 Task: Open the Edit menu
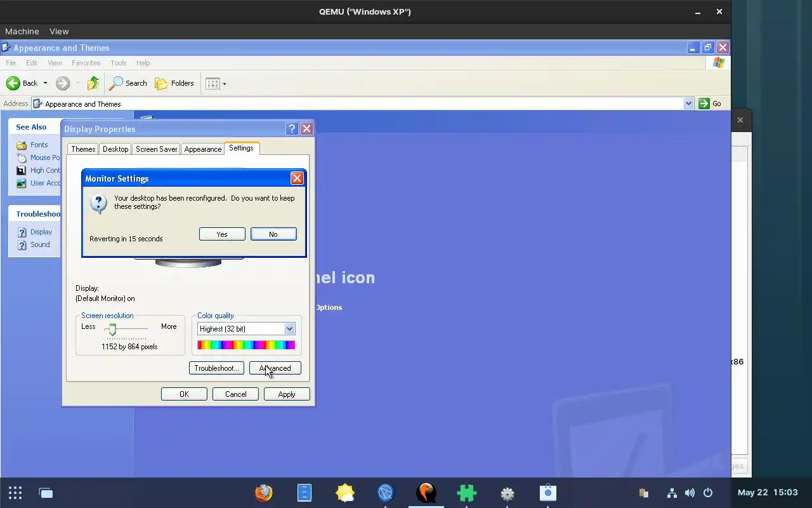pyautogui.click(x=32, y=63)
